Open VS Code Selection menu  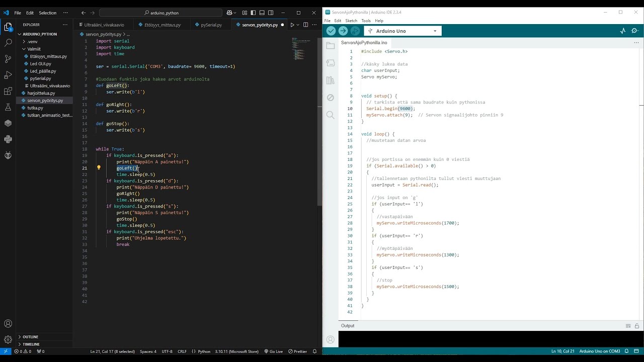click(x=48, y=13)
